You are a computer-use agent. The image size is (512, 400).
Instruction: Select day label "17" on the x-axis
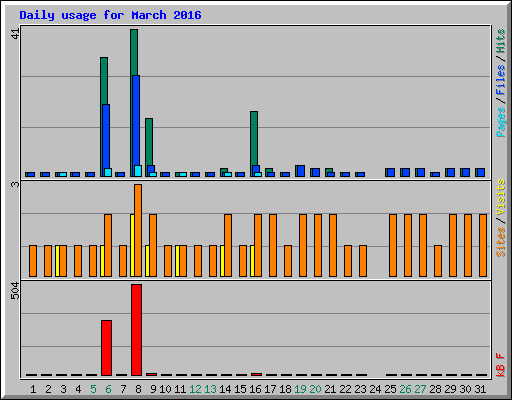(270, 389)
